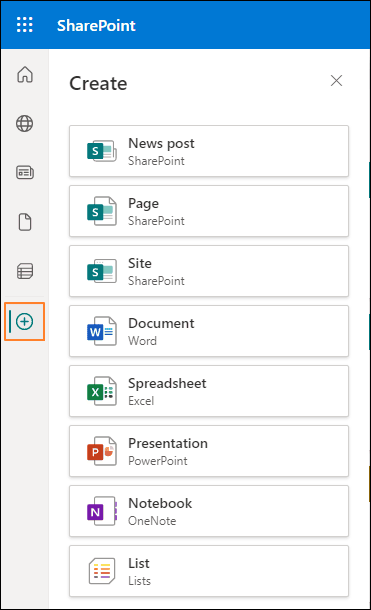Click the Excel spreadsheet icon
371x610 pixels.
[102, 391]
